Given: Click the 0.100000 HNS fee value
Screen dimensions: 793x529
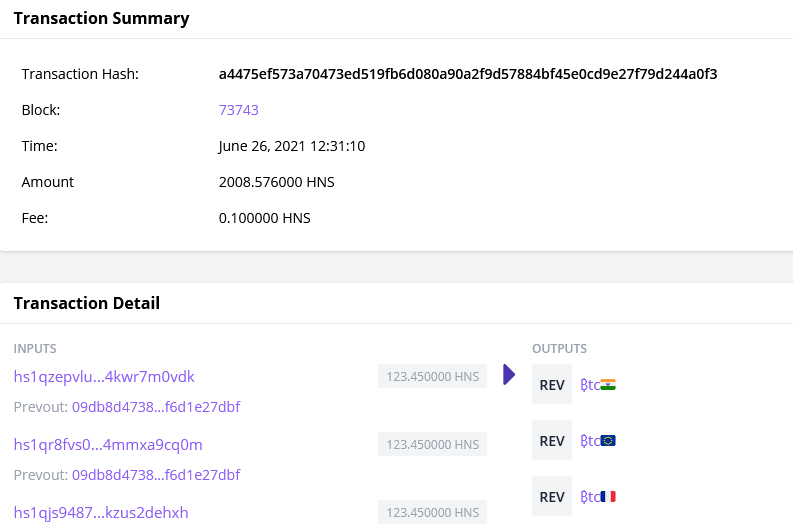Looking at the screenshot, I should 265,218.
